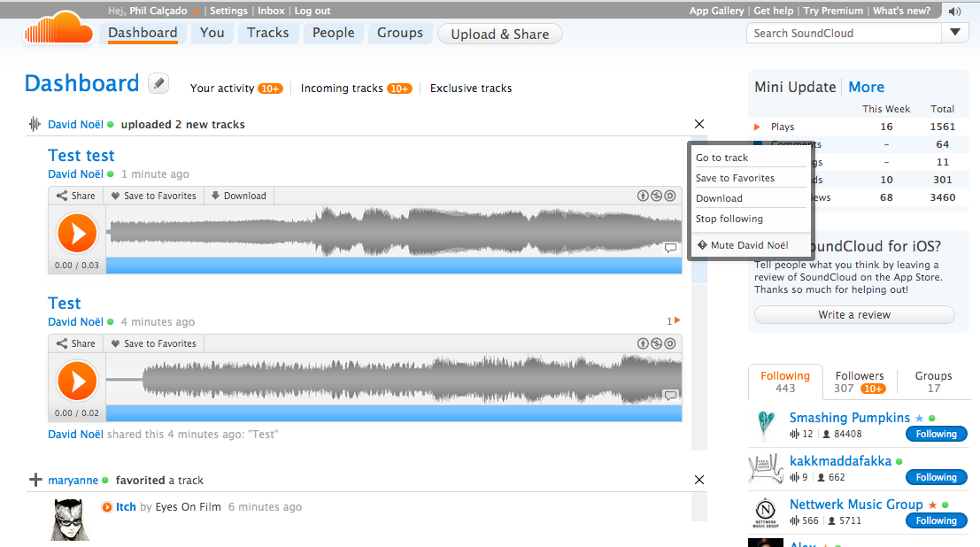Download "Test test" from the player toolbar

[239, 196]
